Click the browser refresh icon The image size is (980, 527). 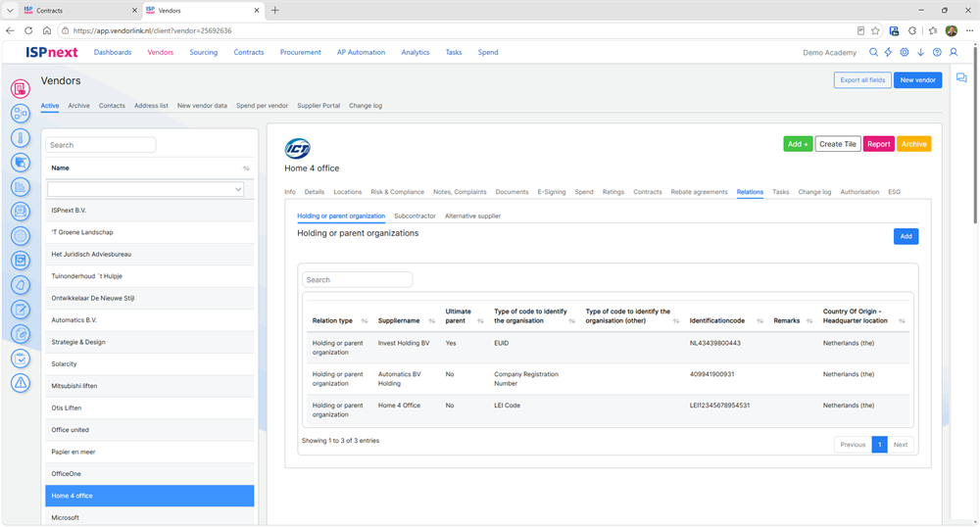click(x=28, y=30)
